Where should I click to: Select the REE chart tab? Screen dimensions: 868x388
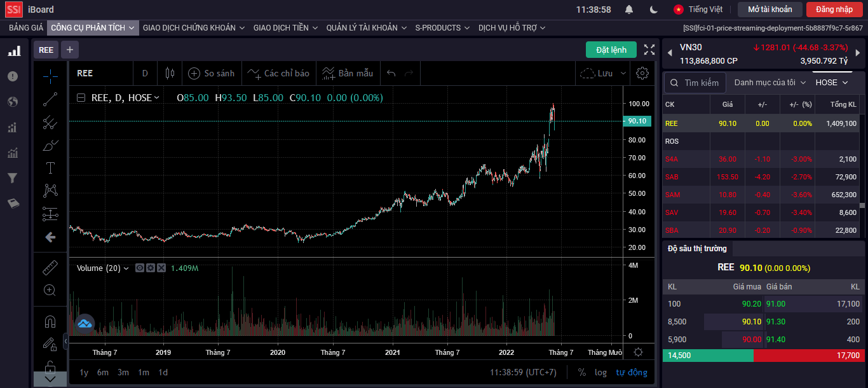[x=46, y=50]
